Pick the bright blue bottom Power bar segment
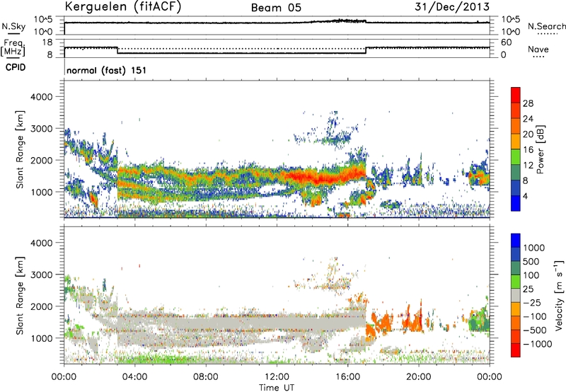 click(516, 204)
